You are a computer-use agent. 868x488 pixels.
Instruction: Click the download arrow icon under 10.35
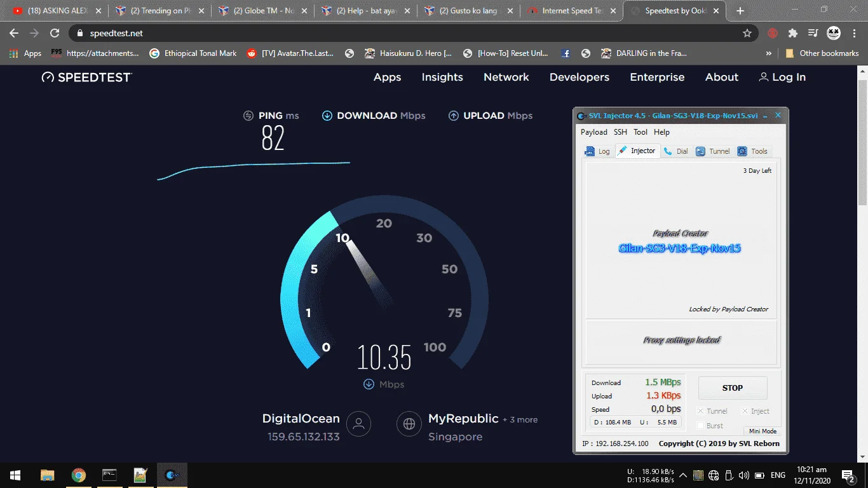coord(369,384)
